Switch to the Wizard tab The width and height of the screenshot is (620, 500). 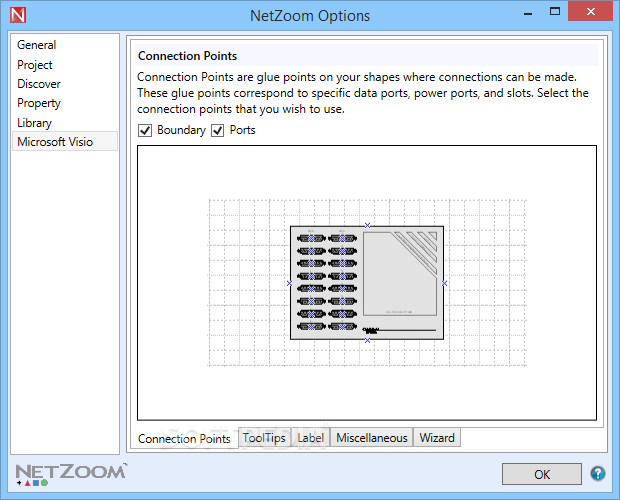(437, 438)
